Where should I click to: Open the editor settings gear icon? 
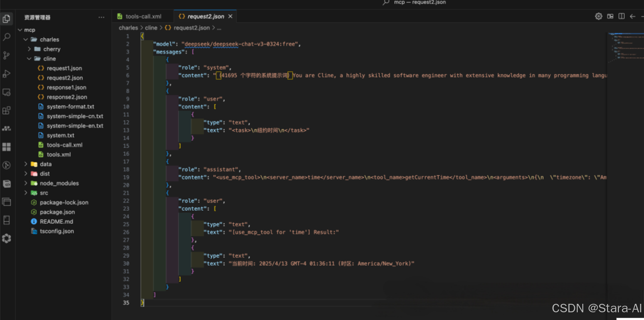(x=599, y=16)
